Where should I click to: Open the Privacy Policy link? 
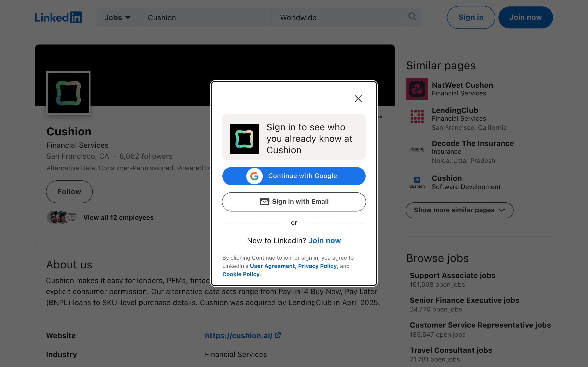tap(317, 266)
